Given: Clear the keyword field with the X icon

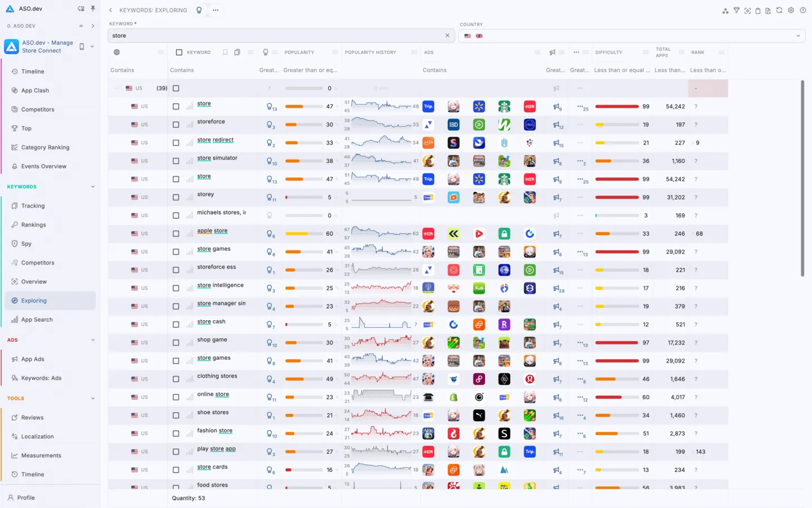Looking at the screenshot, I should click(x=447, y=36).
